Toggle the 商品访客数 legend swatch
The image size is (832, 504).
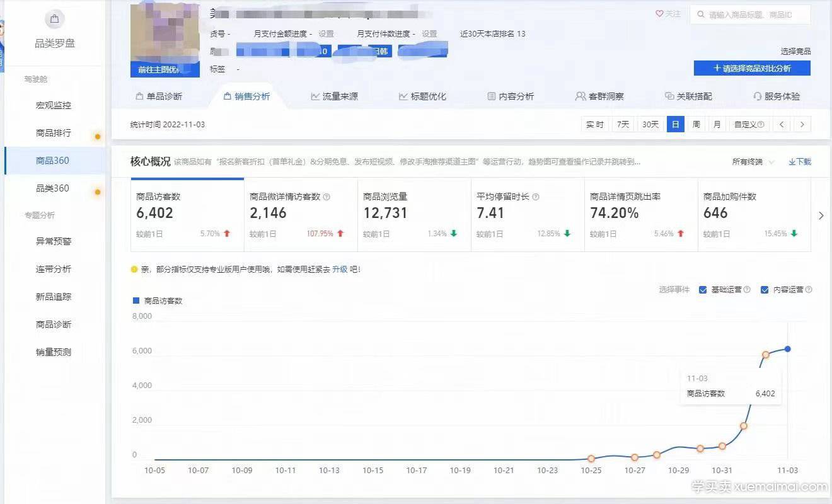click(x=135, y=301)
